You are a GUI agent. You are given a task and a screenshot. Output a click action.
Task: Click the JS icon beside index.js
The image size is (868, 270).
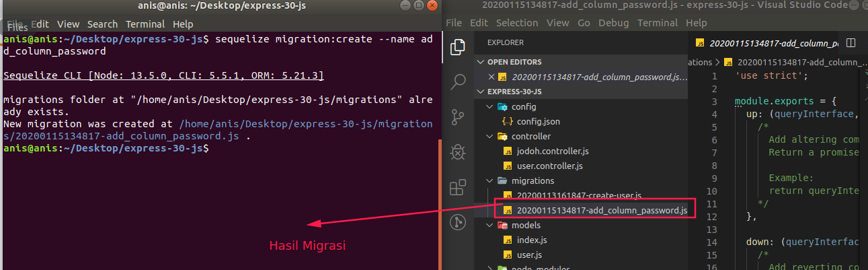(508, 240)
